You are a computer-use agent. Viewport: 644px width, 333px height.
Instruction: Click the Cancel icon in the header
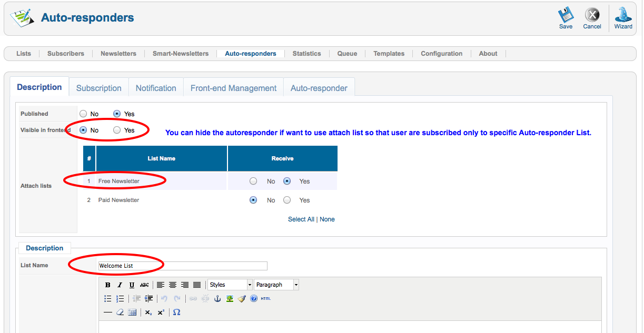click(x=592, y=15)
